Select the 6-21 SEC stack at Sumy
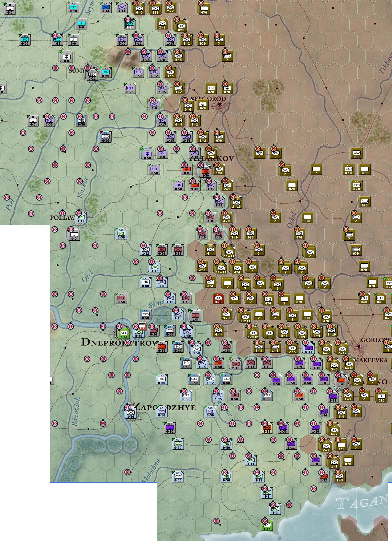 click(x=92, y=75)
